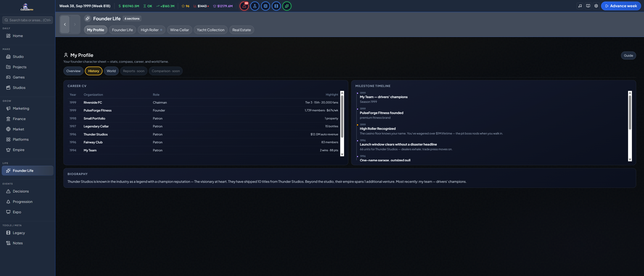Open Studio in the sidebar
The image size is (644, 276).
pyautogui.click(x=28, y=57)
